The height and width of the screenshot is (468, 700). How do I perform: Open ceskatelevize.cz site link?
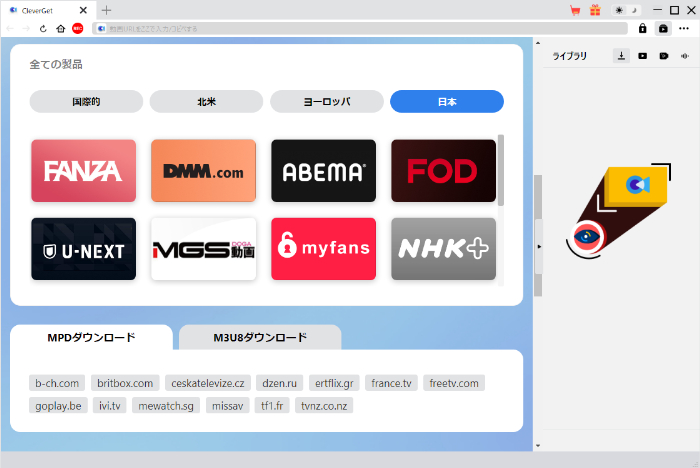click(x=208, y=383)
